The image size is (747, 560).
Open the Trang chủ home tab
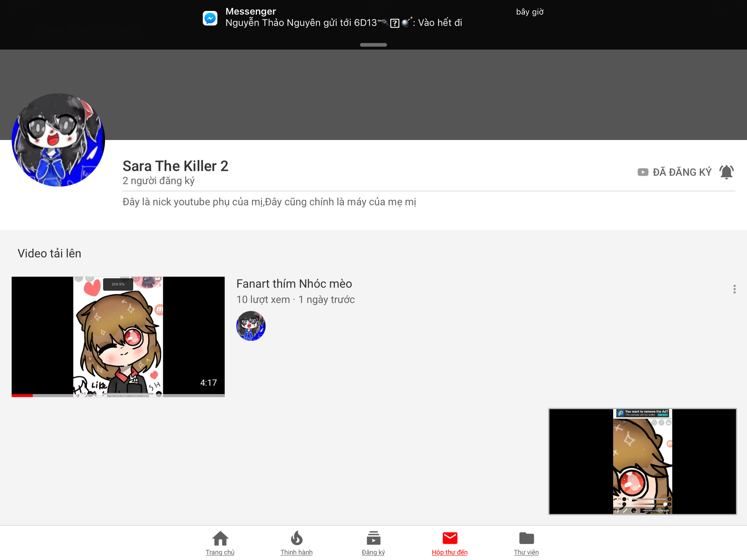(220, 543)
